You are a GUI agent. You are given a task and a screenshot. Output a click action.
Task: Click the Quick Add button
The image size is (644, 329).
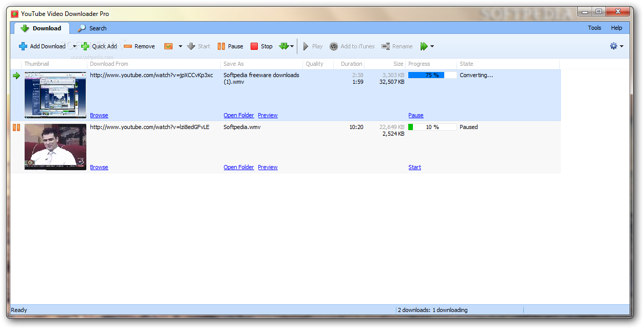pos(99,46)
